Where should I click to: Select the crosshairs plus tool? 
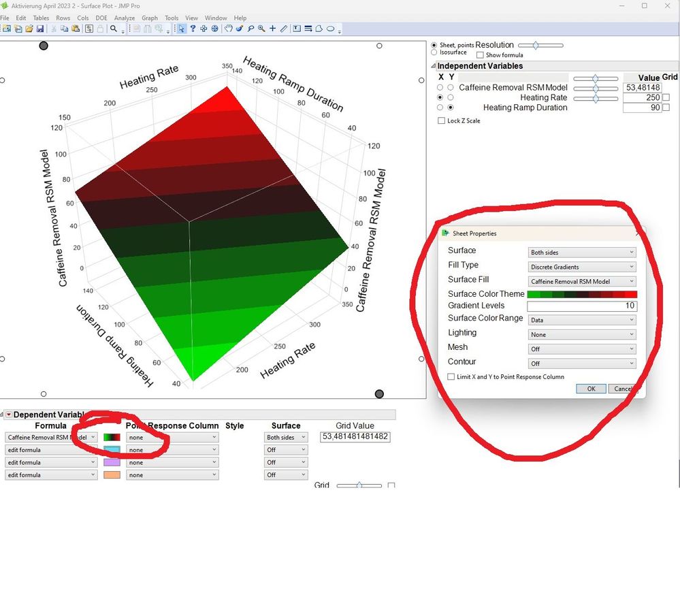[272, 29]
